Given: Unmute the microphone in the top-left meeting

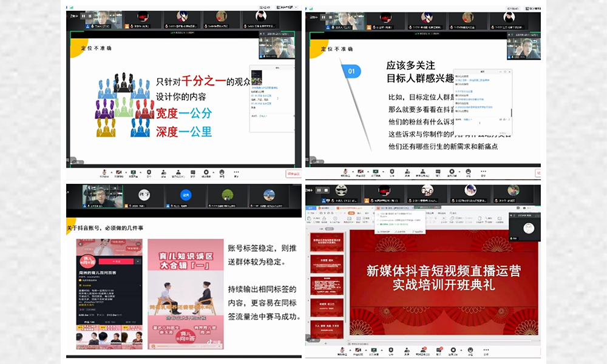Looking at the screenshot, I should (104, 172).
